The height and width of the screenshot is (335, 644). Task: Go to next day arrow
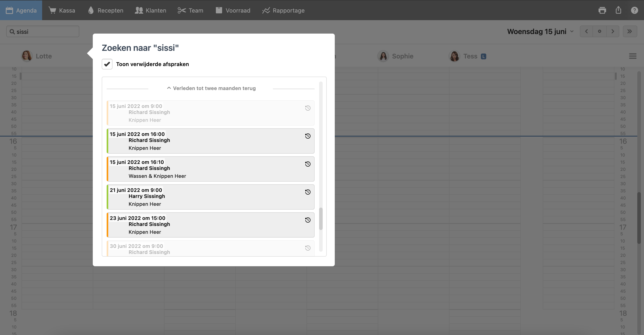coord(612,32)
